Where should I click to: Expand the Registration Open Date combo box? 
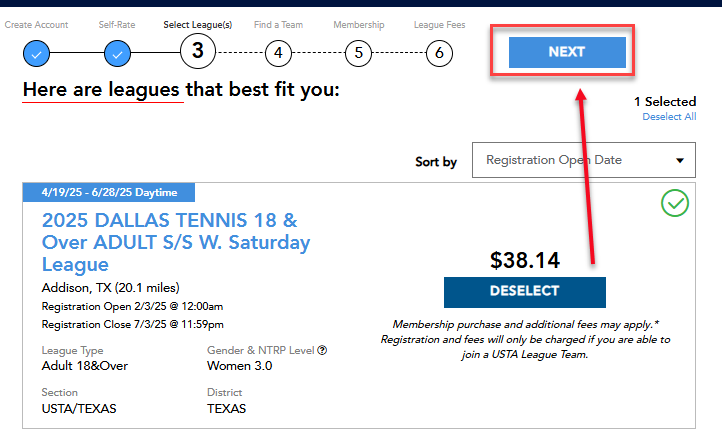[x=584, y=160]
